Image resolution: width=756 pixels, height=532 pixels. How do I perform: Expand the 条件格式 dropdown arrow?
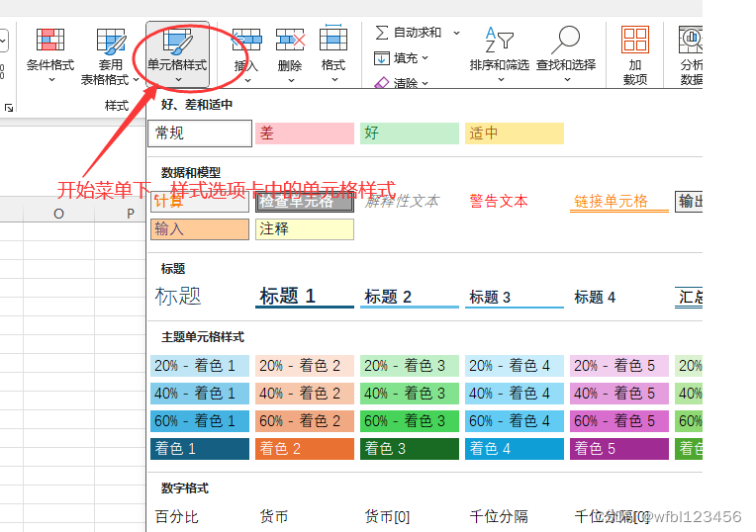(x=51, y=79)
